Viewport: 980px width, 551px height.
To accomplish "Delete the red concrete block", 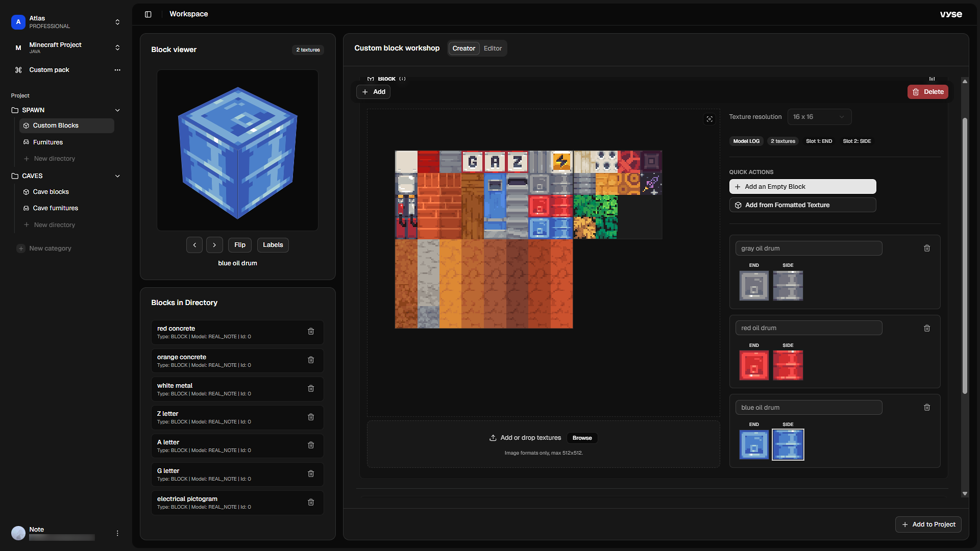I will 311,332.
